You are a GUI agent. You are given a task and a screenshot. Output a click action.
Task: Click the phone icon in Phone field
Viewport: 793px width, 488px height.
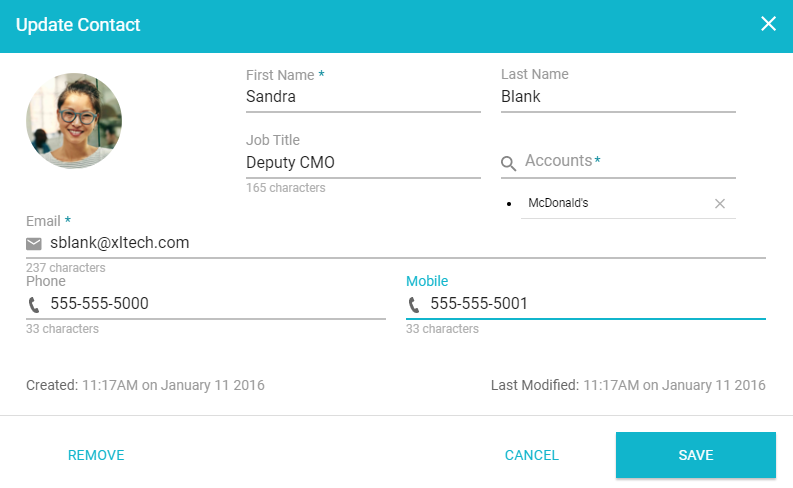34,304
